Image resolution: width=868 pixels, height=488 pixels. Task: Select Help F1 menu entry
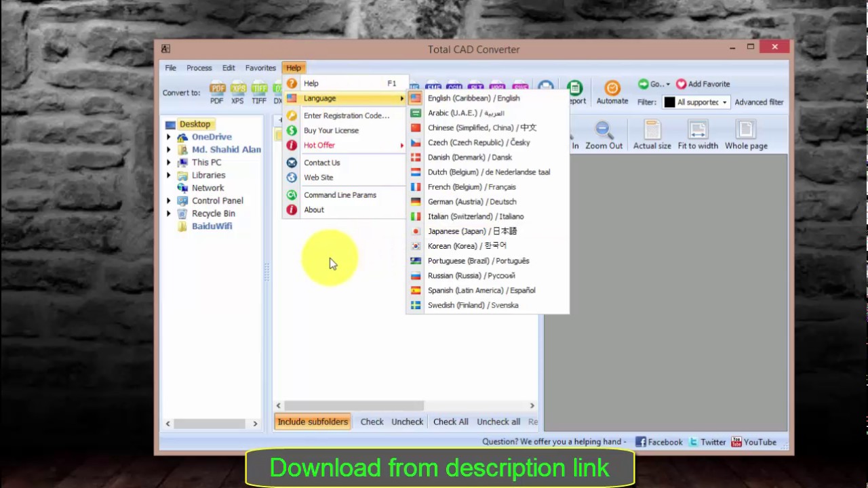tap(344, 83)
